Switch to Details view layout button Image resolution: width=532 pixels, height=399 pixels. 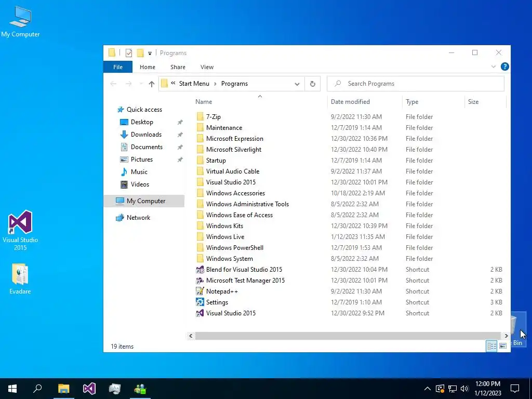click(x=491, y=346)
